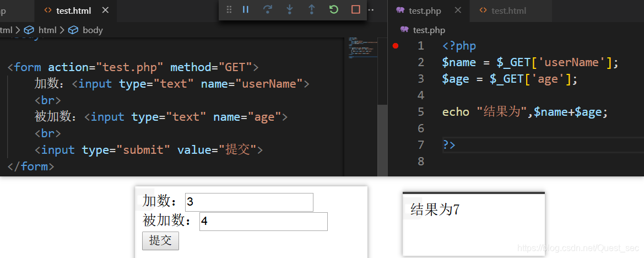This screenshot has width=644, height=258.
Task: Click line number 3 in test.php
Action: point(420,78)
